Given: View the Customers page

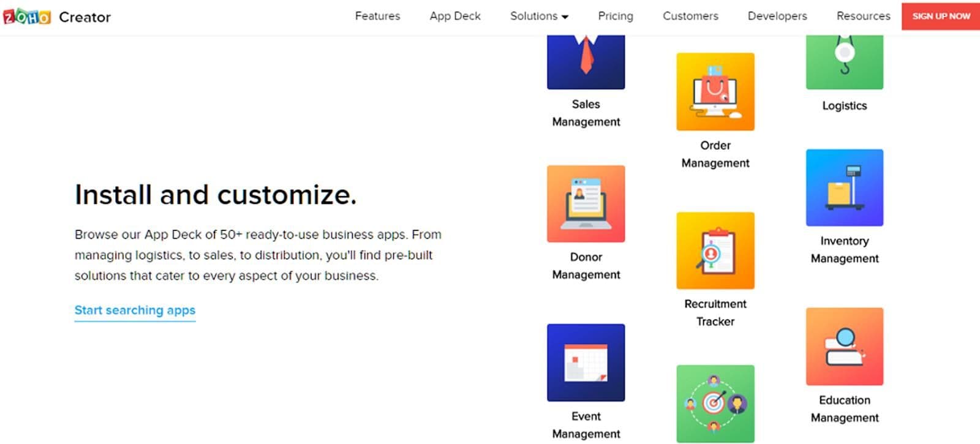Looking at the screenshot, I should [690, 16].
